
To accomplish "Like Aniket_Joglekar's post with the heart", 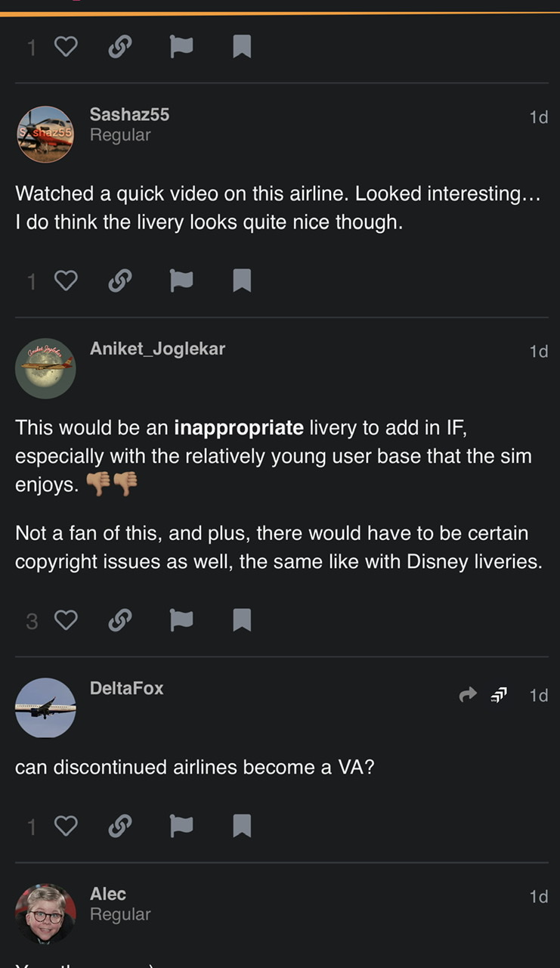I will pos(66,621).
